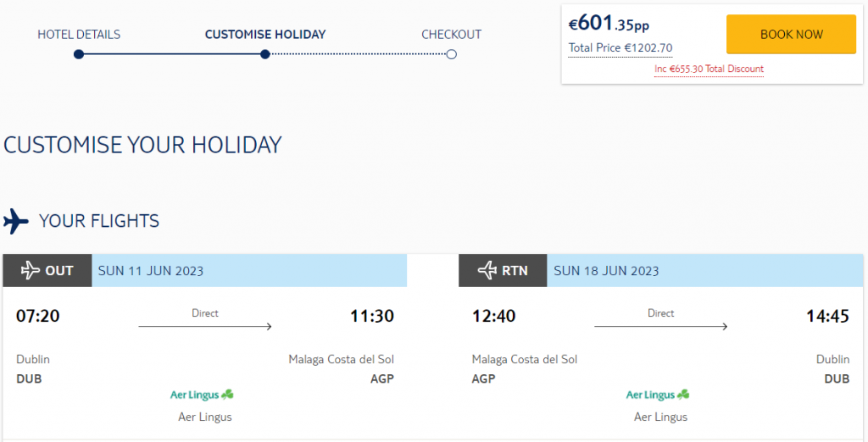
Task: Click the Customise Holiday progress dot
Action: pos(265,54)
